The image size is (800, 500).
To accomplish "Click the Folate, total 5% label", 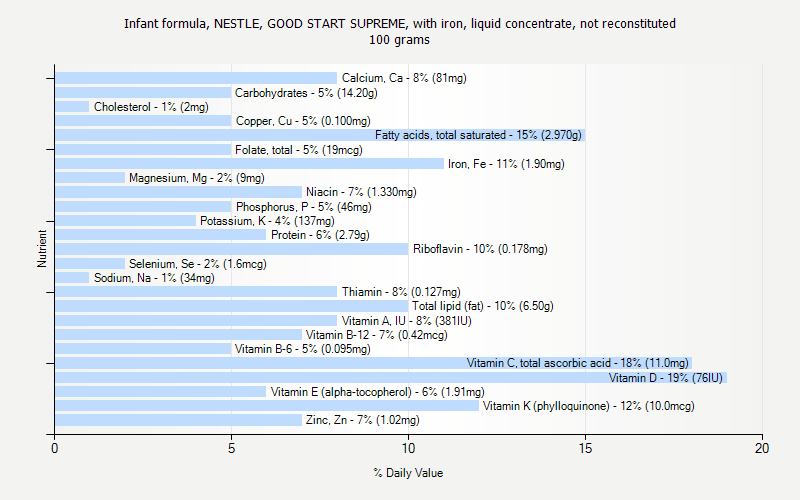I will [298, 150].
